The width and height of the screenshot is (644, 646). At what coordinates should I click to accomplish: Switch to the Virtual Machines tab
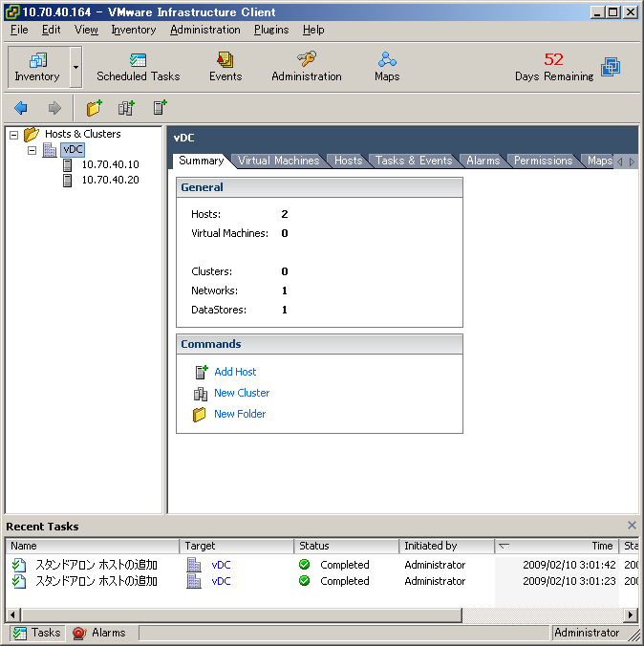(x=279, y=161)
